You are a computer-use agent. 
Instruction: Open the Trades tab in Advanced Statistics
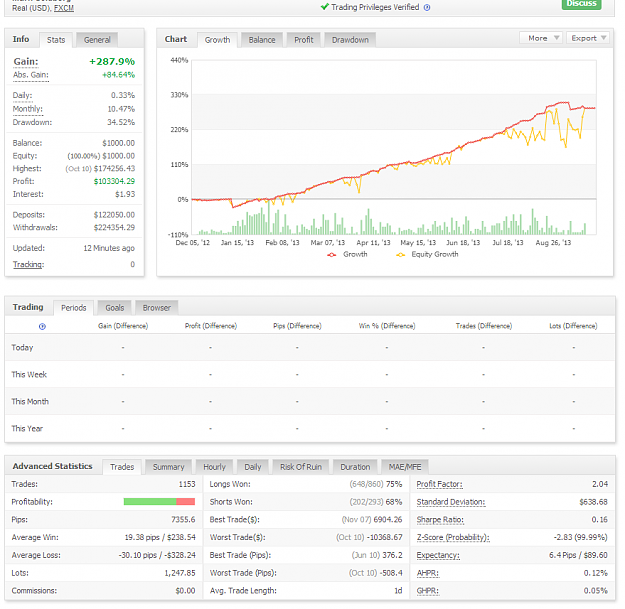click(x=122, y=467)
